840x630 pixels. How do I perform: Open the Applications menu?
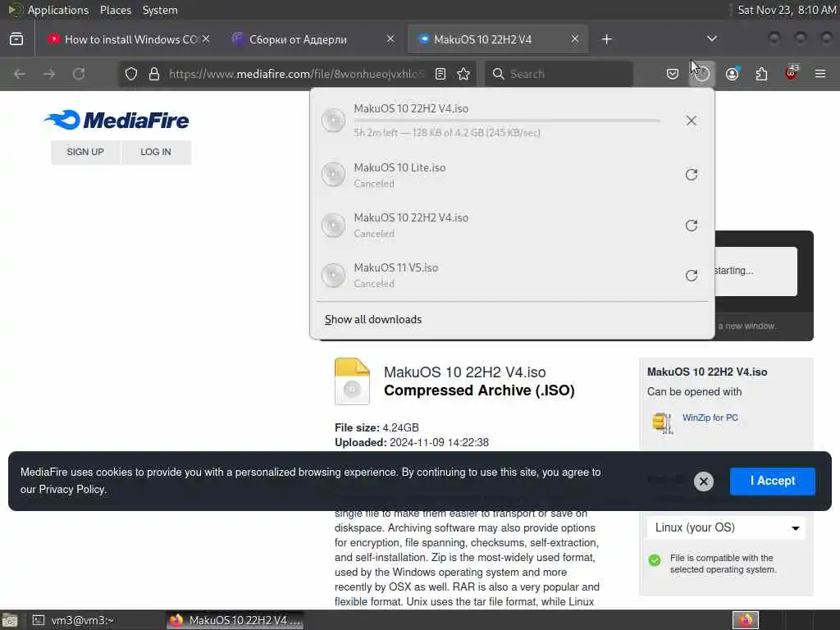tap(58, 10)
